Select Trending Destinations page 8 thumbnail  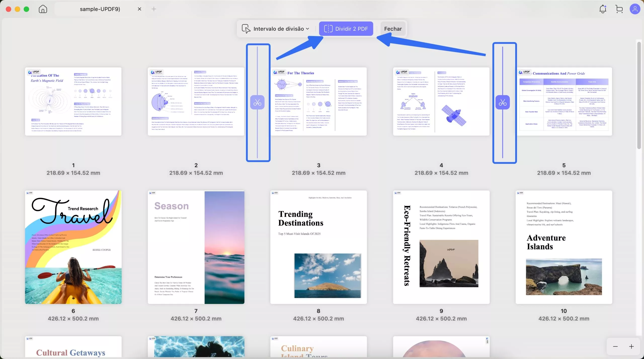coord(318,247)
